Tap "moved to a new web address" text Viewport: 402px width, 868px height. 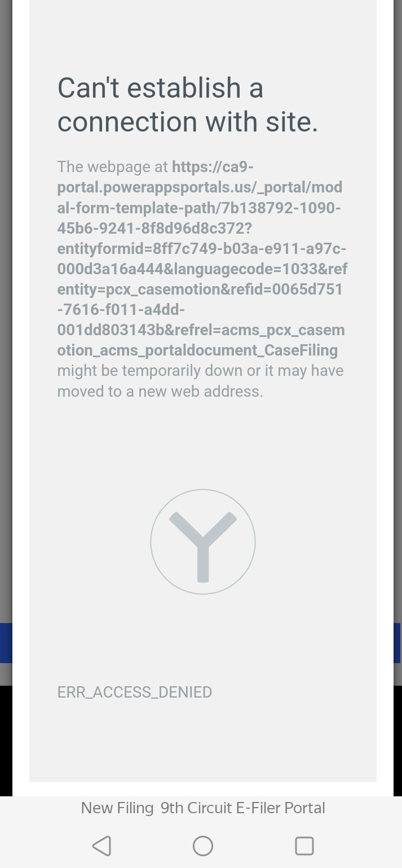tap(160, 391)
